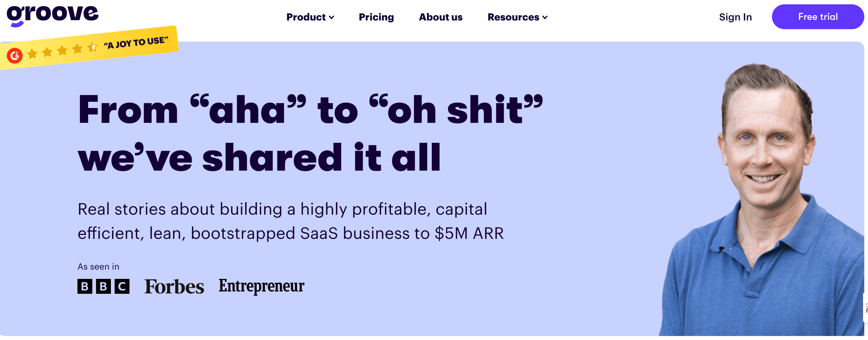Click the half-filled fifth rating star

click(92, 47)
